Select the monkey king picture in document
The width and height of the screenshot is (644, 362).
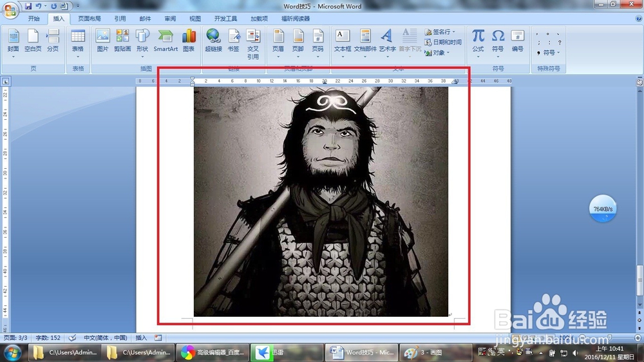[x=321, y=202]
